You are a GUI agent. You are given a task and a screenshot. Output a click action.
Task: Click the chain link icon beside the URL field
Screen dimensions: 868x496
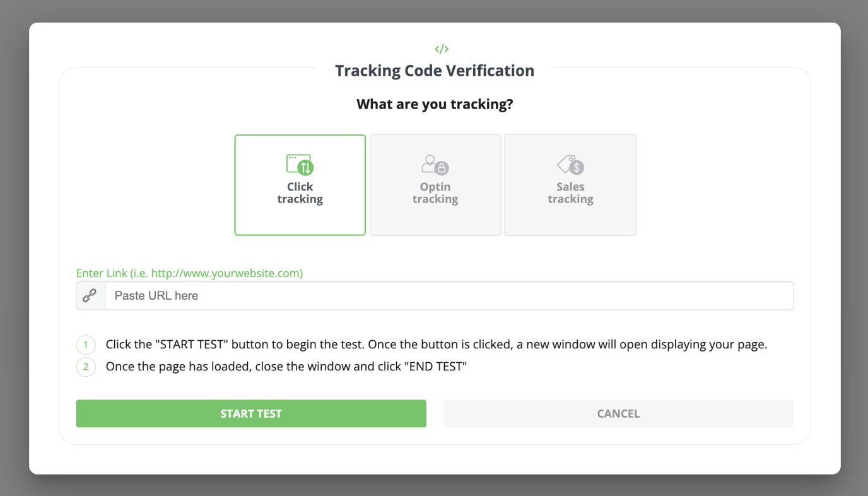coord(90,295)
